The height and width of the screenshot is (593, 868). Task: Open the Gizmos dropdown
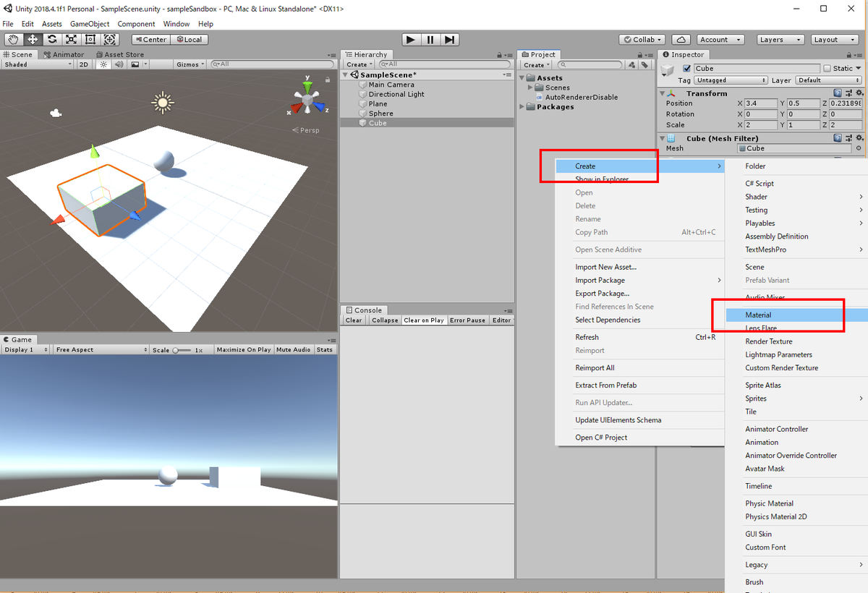190,64
